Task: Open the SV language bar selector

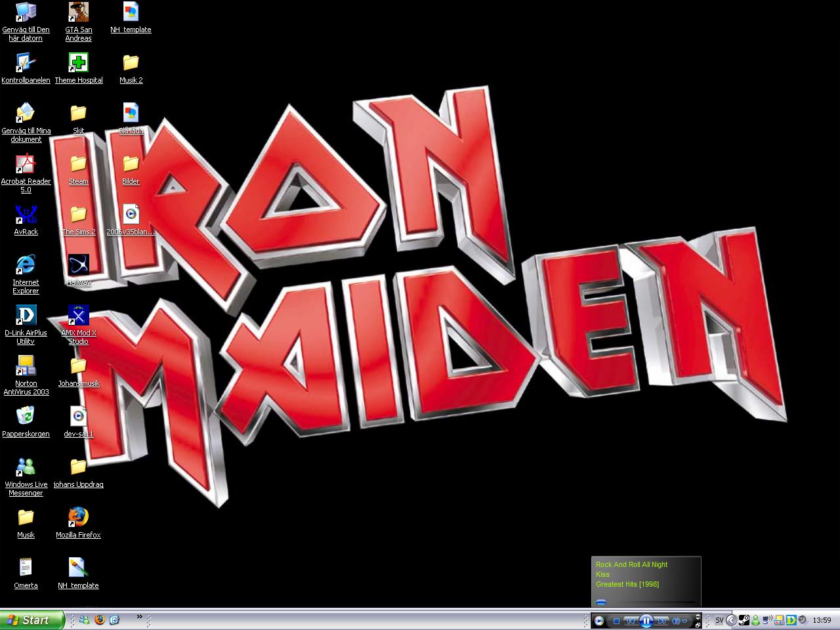Action: [719, 620]
